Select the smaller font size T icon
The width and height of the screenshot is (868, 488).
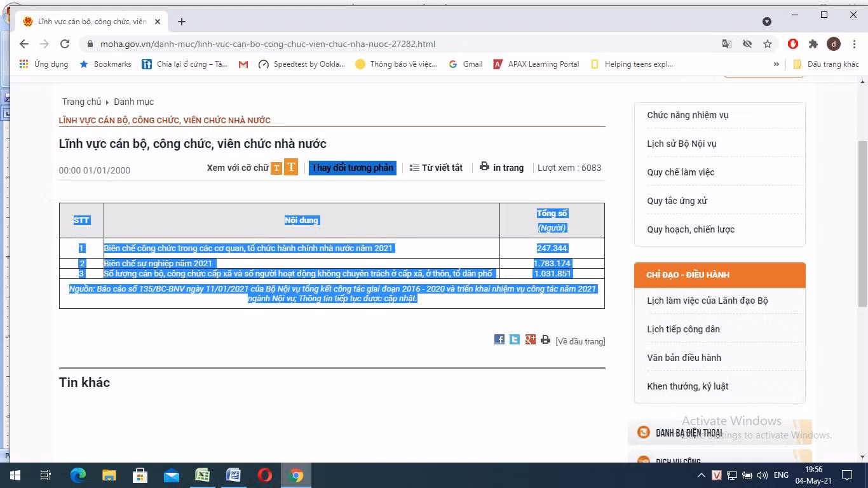[x=276, y=168]
